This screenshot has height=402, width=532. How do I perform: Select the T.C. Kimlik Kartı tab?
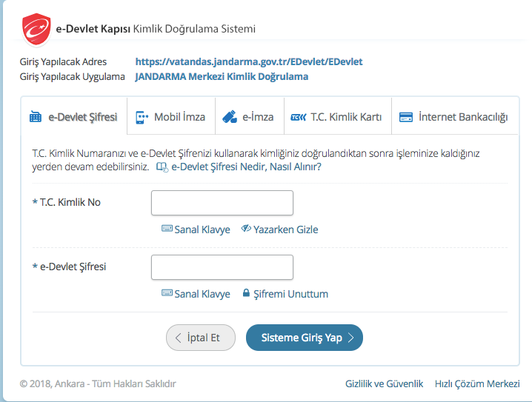click(x=337, y=117)
